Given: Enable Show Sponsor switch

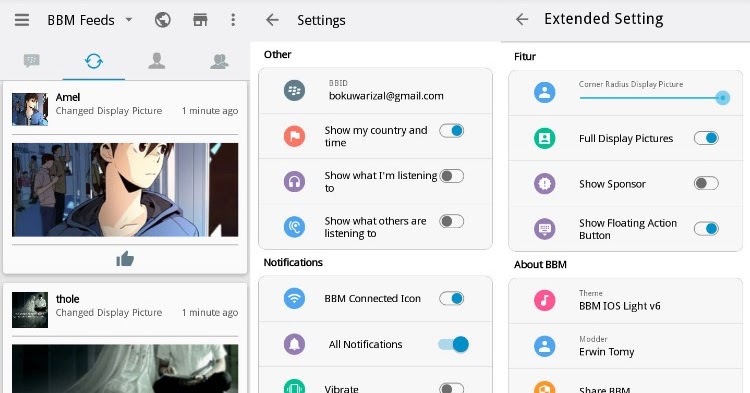Looking at the screenshot, I should 706,183.
